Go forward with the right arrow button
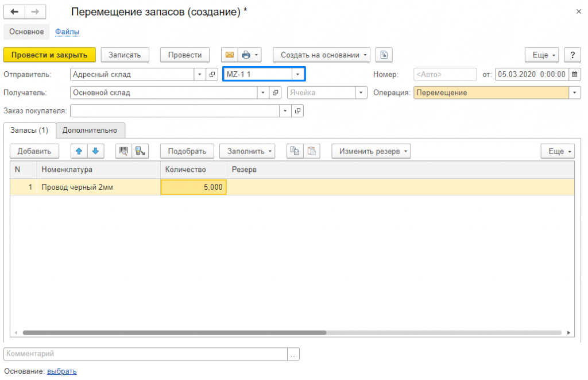588x380 pixels. pos(35,11)
